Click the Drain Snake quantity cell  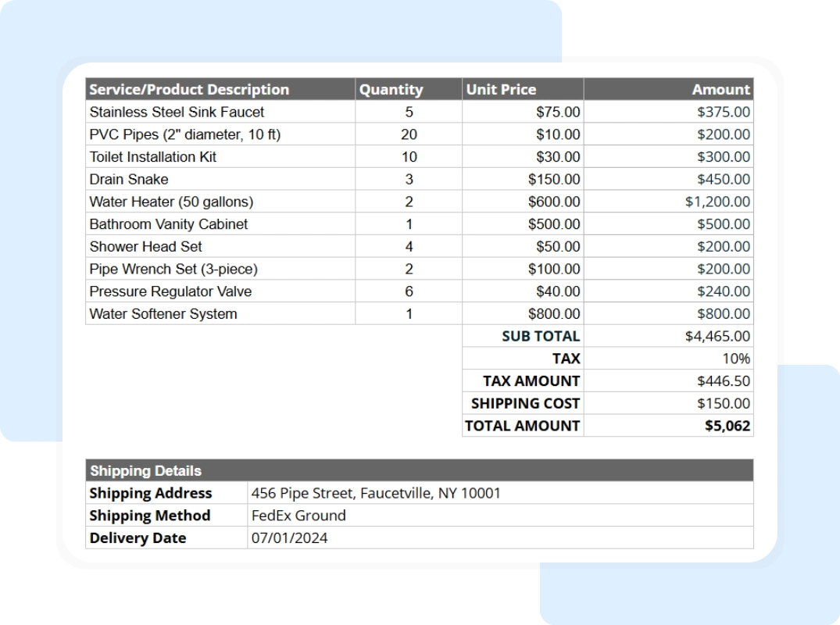pyautogui.click(x=407, y=179)
